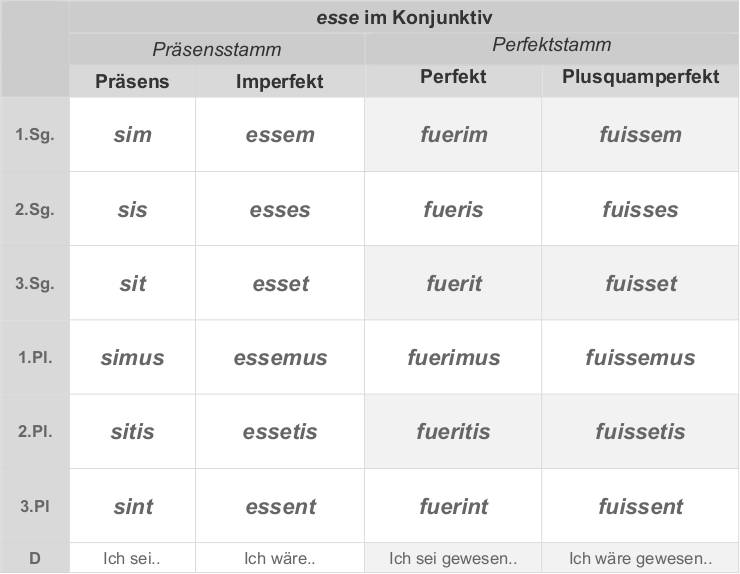The height and width of the screenshot is (574, 740).
Task: Click the "Plusquamperfekt" column header
Action: point(640,77)
